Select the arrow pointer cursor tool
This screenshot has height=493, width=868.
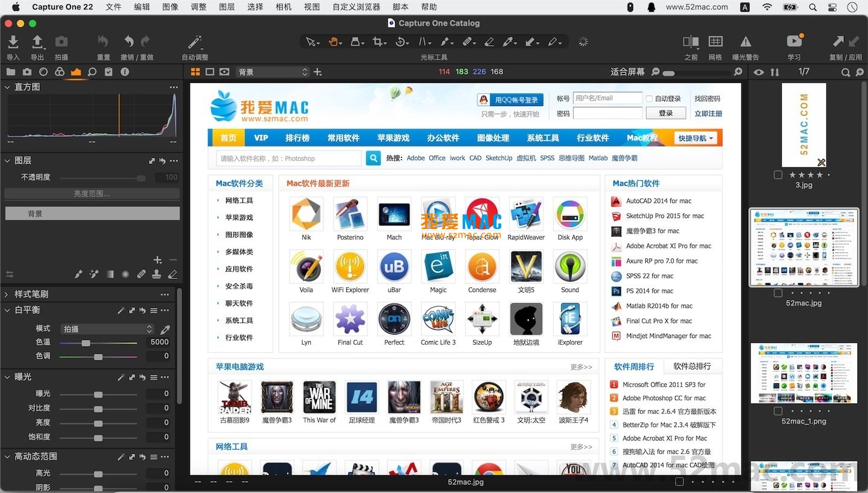click(x=311, y=42)
